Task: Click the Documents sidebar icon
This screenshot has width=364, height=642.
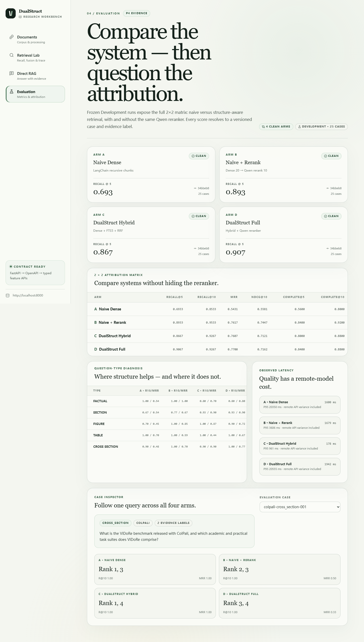Action: [11, 37]
